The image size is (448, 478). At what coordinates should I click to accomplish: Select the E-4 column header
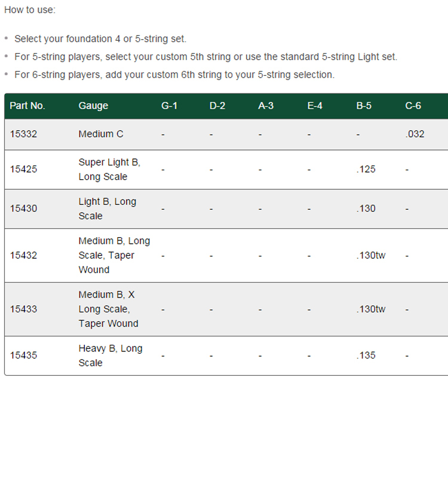point(315,106)
